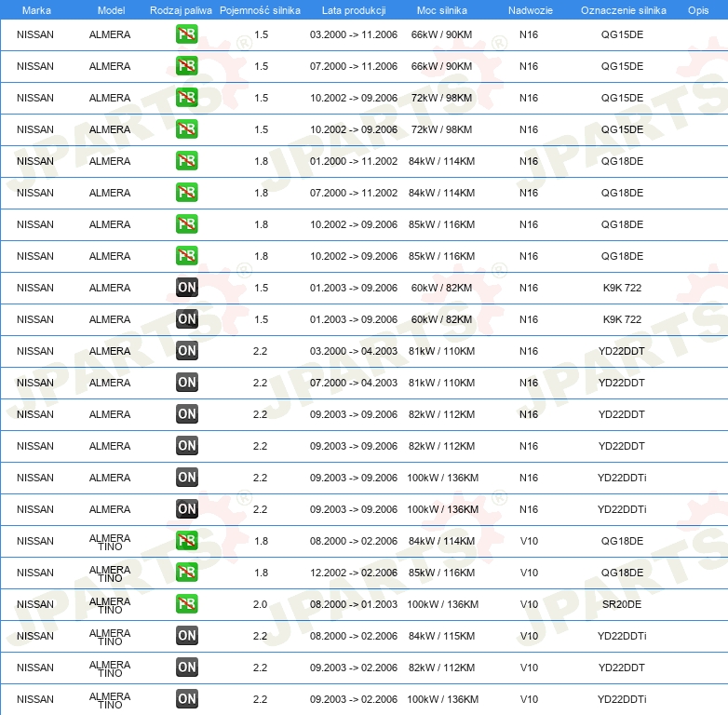
Task: Click ALMERA model in 03.2000 -> 11.2006 row
Action: pyautogui.click(x=110, y=34)
